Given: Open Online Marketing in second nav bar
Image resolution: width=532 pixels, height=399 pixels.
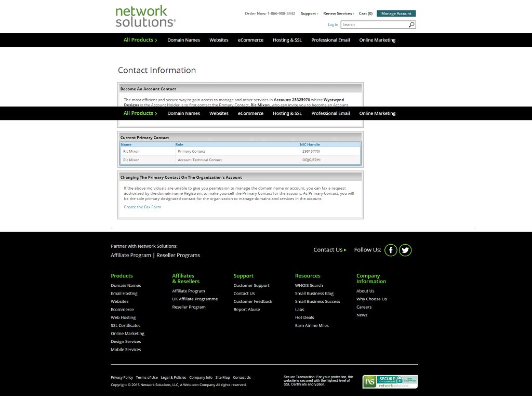Looking at the screenshot, I should 377,113.
